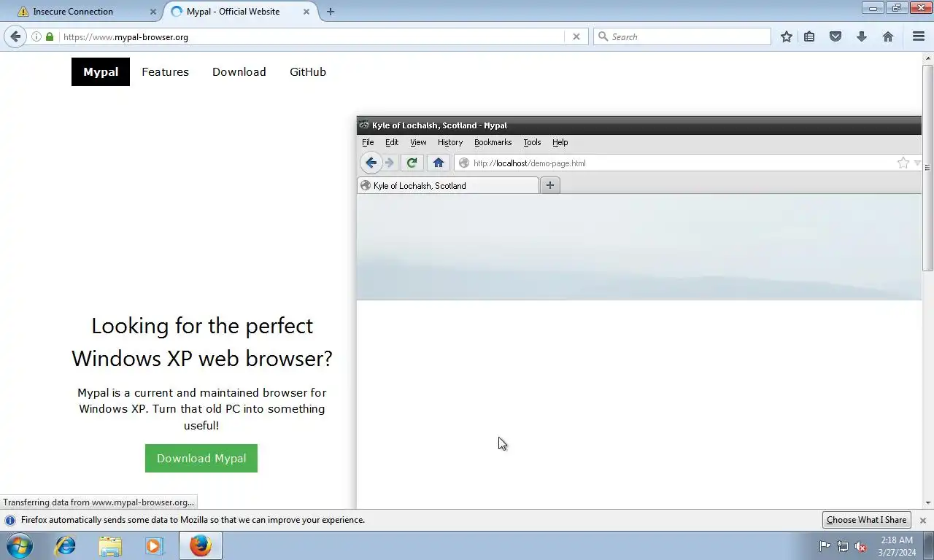The width and height of the screenshot is (934, 560).
Task: Click green reload icon in Mypal demo
Action: pos(412,163)
